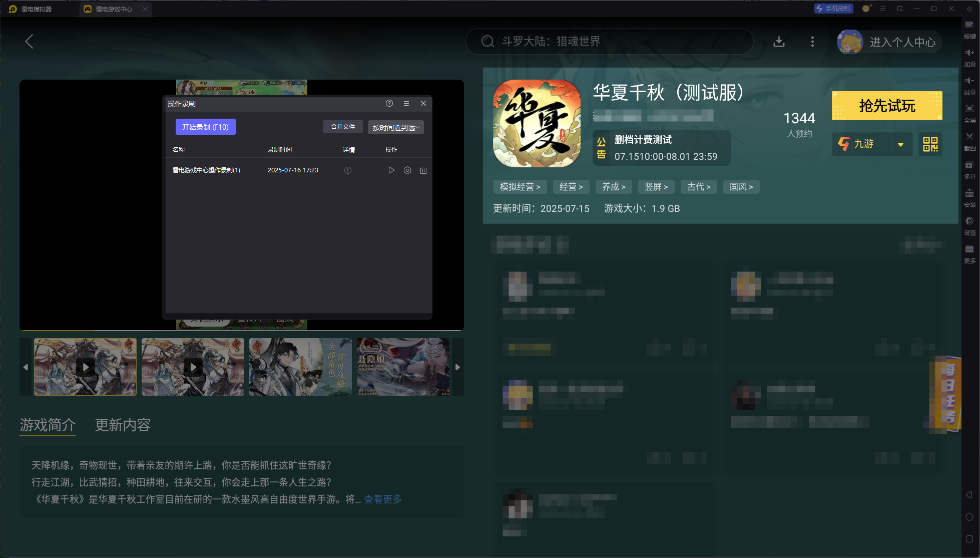Click the title bar user avatar icon

[866, 9]
